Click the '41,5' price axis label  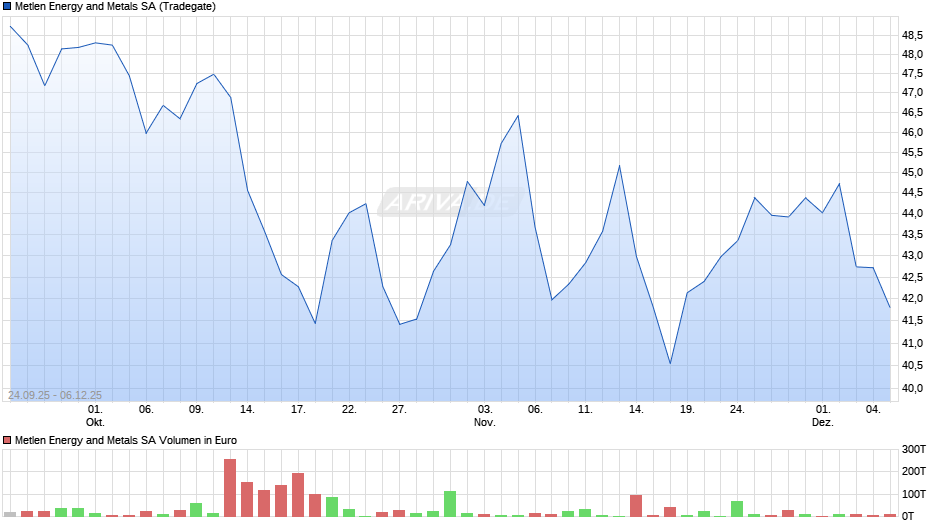tap(912, 320)
